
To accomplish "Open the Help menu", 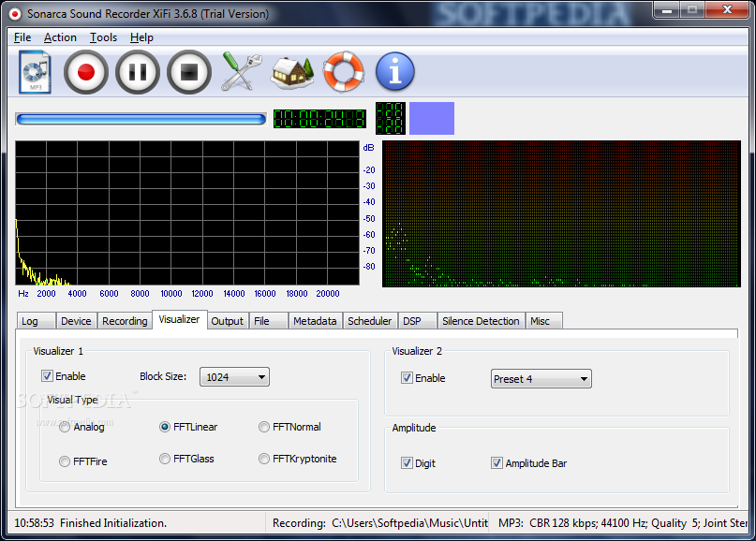I will coord(141,37).
